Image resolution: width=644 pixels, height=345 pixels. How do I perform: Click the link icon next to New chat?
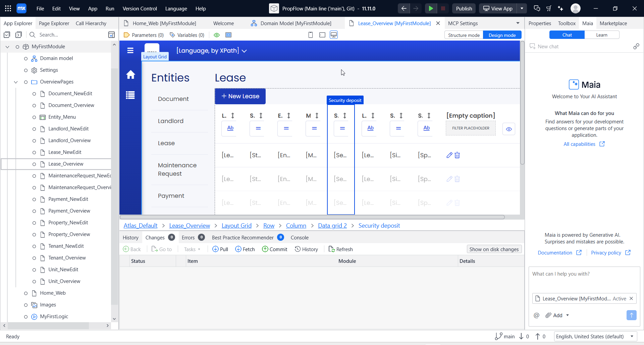[636, 46]
